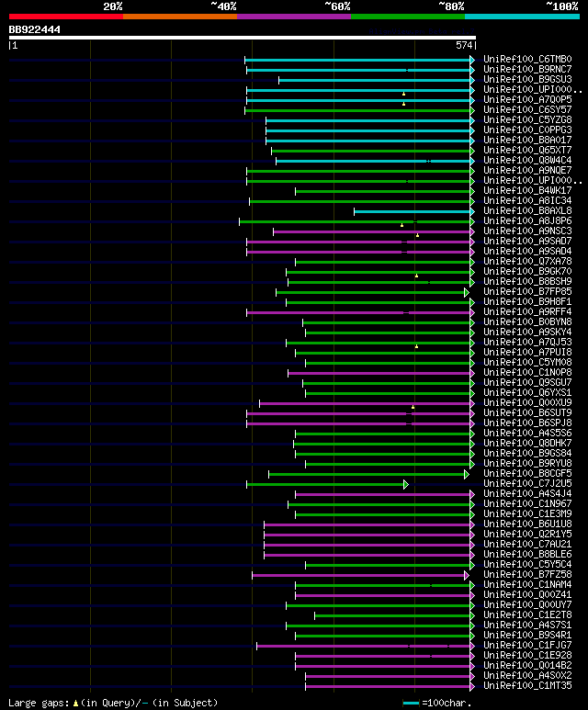Select the BB922444 query name

(34, 30)
